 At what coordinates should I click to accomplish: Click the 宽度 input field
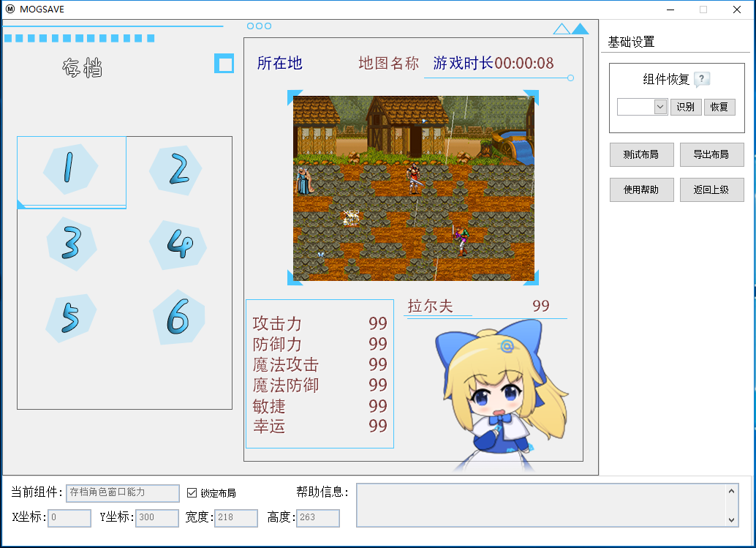pyautogui.click(x=235, y=518)
